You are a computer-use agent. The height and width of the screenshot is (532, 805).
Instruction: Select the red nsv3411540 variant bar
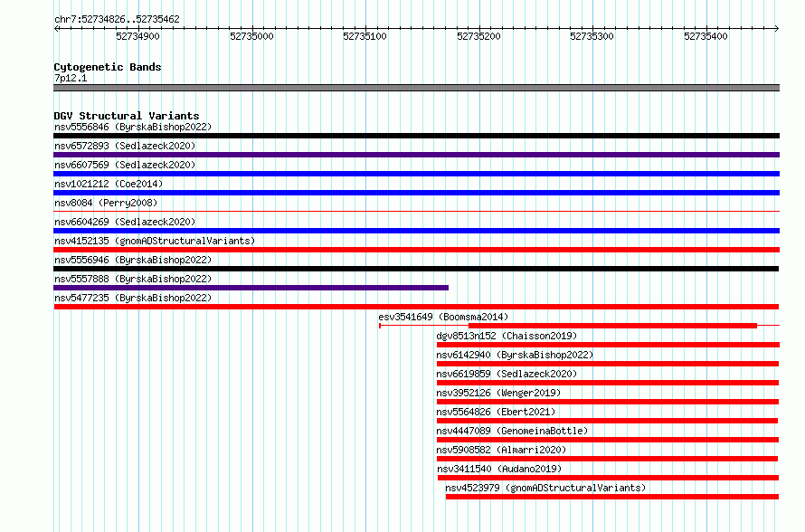coord(608,478)
